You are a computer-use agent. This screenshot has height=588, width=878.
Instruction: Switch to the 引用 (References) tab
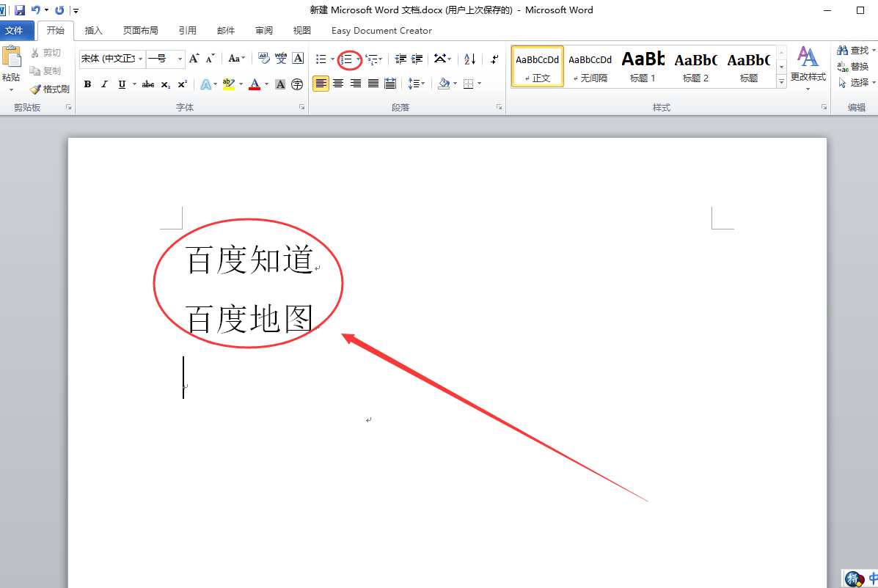pos(188,31)
